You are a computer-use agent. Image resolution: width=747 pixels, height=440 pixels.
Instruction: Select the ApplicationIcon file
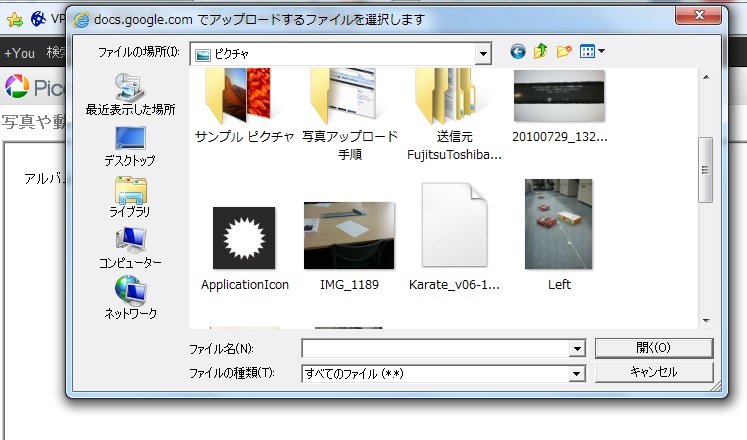click(244, 238)
